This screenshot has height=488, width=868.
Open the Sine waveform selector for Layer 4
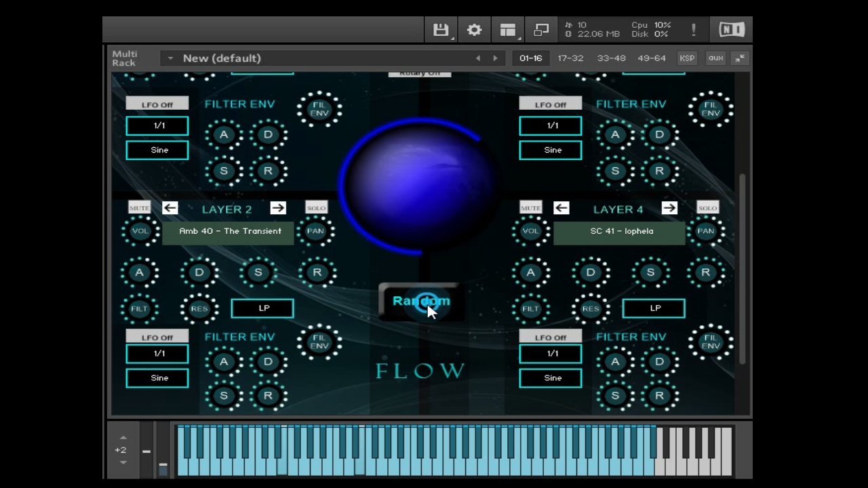[550, 378]
